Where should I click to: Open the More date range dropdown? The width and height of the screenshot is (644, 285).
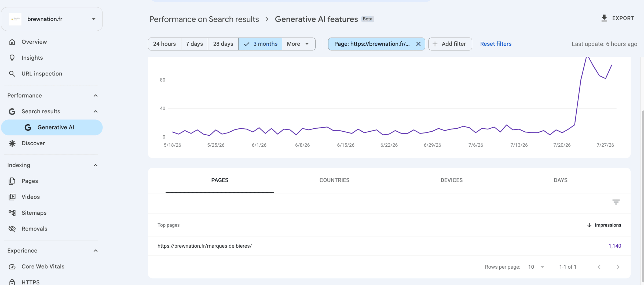[299, 44]
